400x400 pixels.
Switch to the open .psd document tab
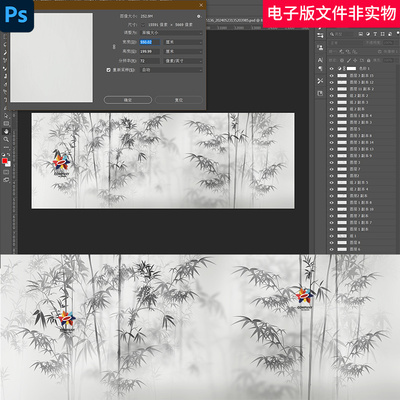click(234, 20)
